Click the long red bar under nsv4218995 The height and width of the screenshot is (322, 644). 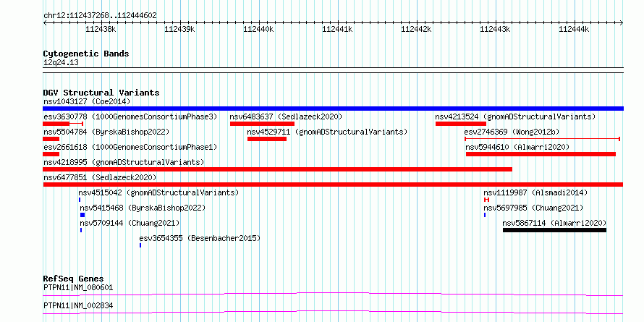coord(278,169)
